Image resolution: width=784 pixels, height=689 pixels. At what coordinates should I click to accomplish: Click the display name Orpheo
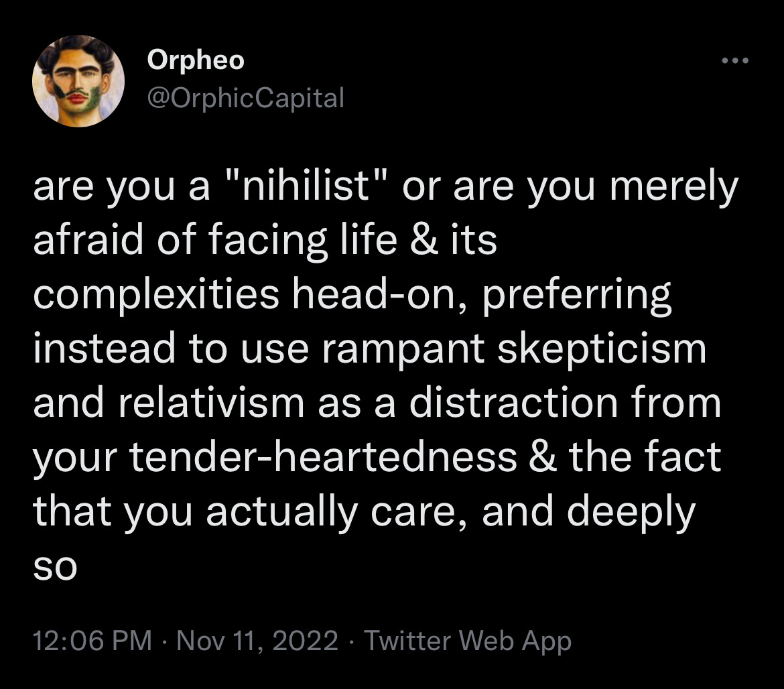click(x=196, y=60)
